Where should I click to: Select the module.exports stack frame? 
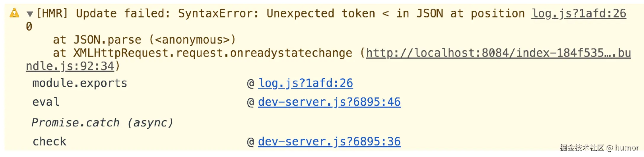click(x=80, y=83)
